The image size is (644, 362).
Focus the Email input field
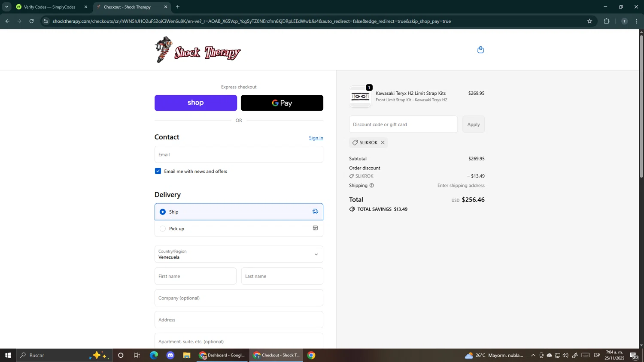[x=239, y=154]
